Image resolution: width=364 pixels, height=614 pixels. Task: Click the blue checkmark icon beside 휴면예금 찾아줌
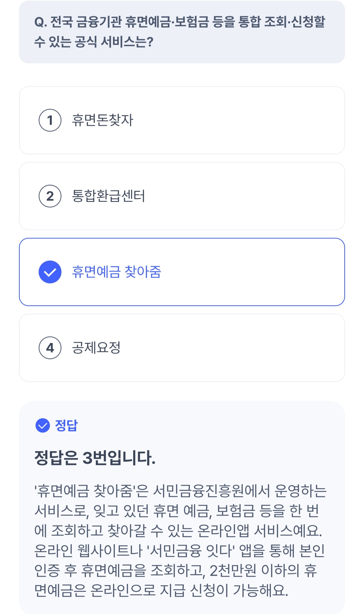(x=50, y=272)
